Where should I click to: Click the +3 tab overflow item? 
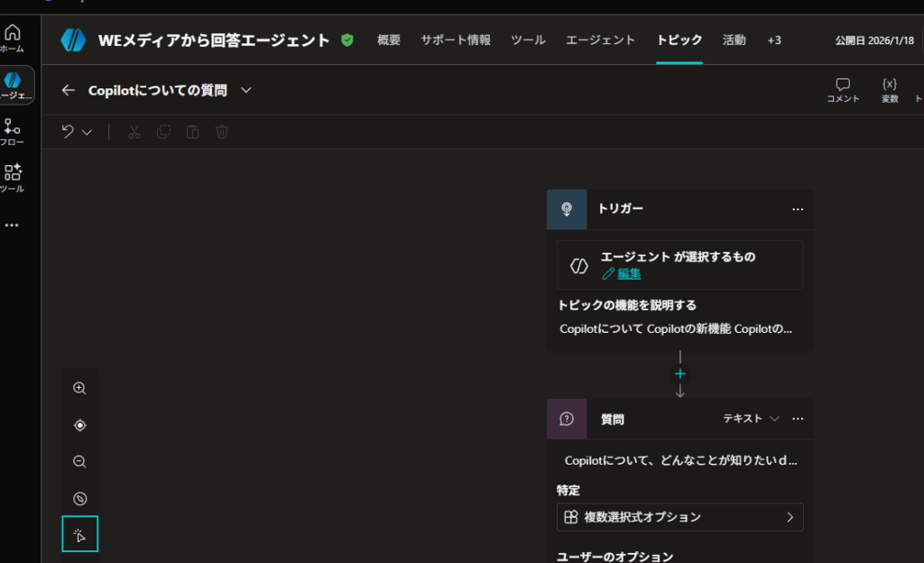tap(773, 40)
